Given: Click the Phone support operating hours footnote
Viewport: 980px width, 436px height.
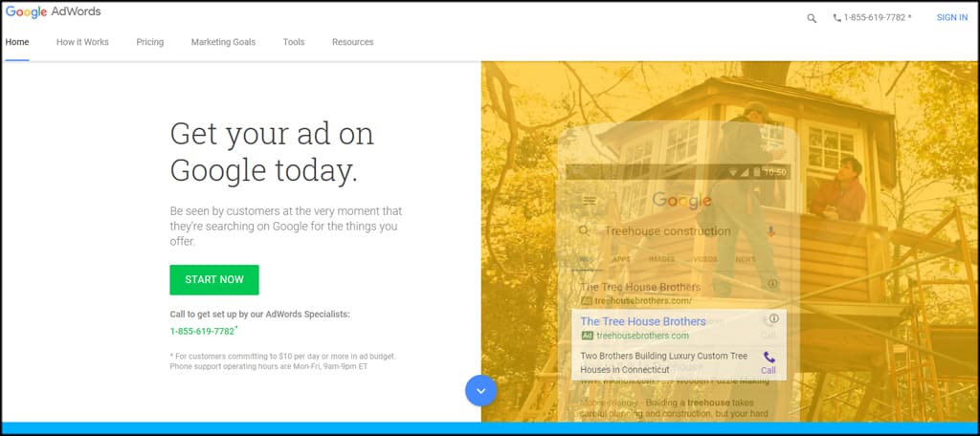Looking at the screenshot, I should [x=269, y=366].
